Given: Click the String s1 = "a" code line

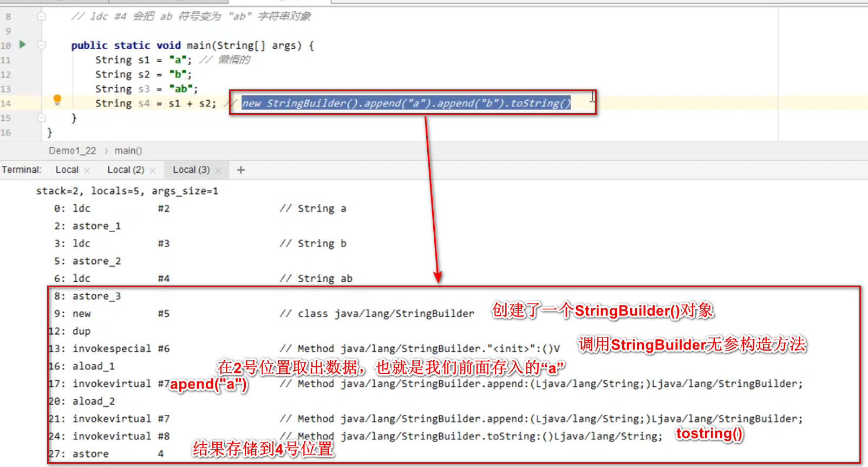Looking at the screenshot, I should pyautogui.click(x=143, y=60).
